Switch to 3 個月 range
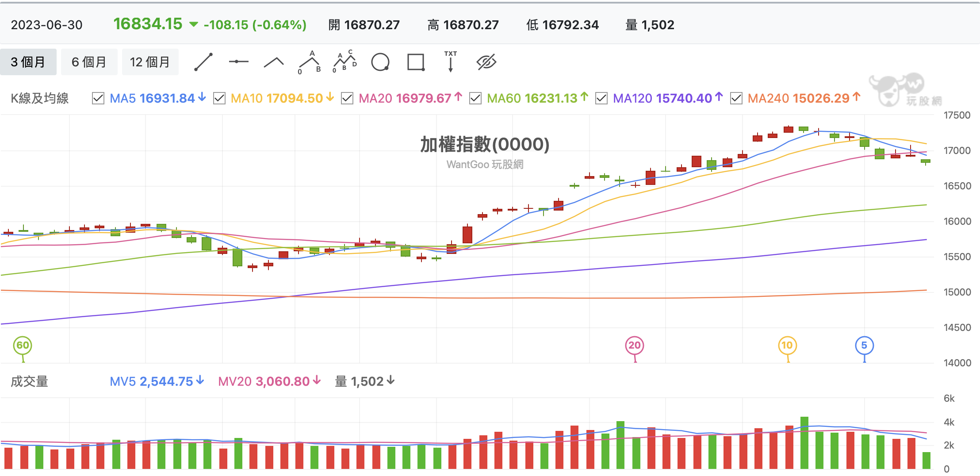This screenshot has width=980, height=476. 28,62
